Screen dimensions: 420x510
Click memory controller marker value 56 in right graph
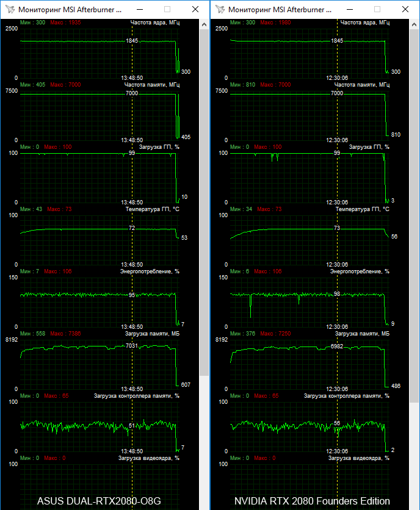(337, 423)
